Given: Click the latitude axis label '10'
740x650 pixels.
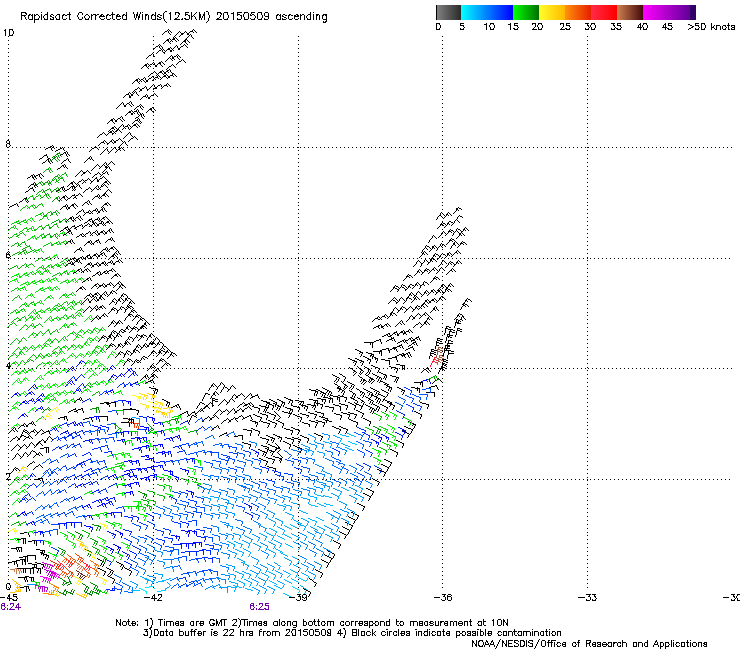Looking at the screenshot, I should (x=8, y=33).
